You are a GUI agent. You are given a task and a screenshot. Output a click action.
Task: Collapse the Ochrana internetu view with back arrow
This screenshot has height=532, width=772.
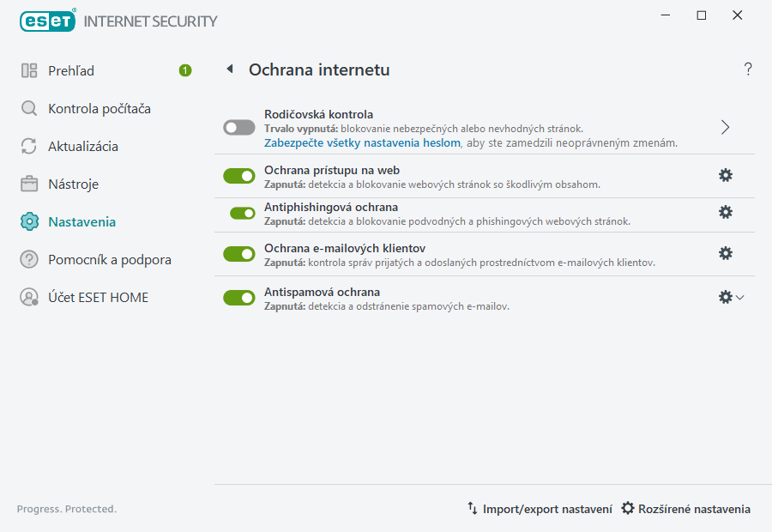click(x=229, y=69)
